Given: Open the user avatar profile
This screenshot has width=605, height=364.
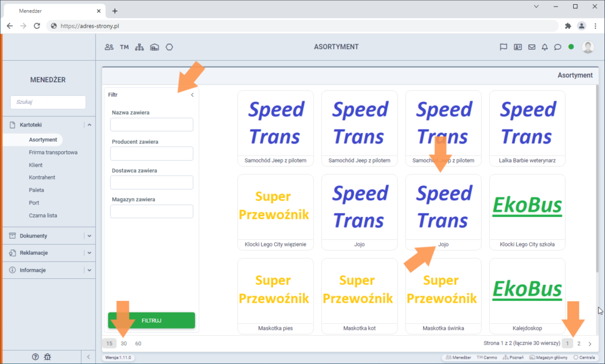Looking at the screenshot, I should (587, 47).
